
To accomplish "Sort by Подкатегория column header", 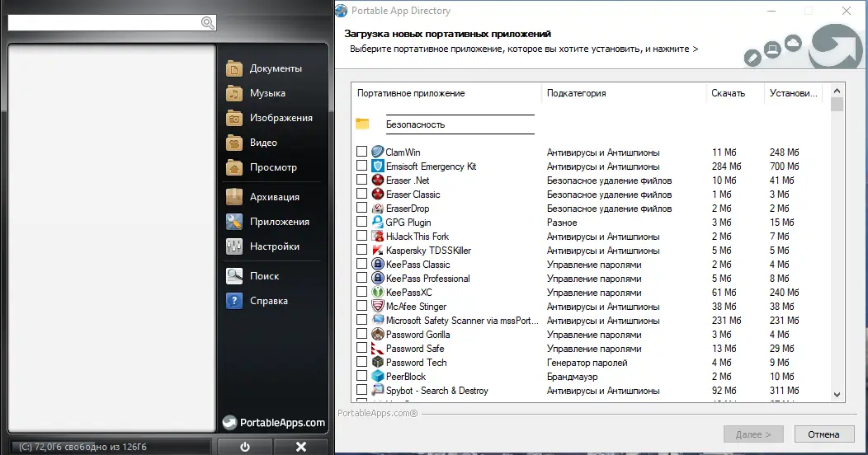I will pyautogui.click(x=624, y=93).
